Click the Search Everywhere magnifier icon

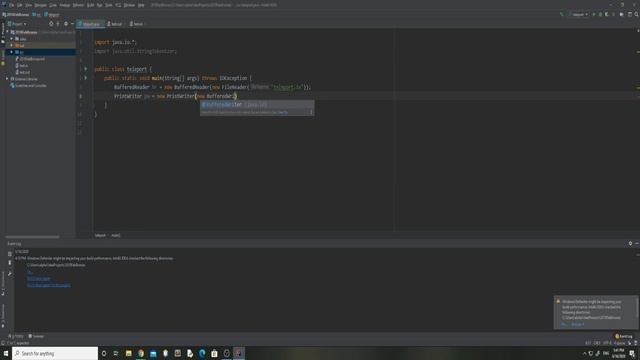636,15
